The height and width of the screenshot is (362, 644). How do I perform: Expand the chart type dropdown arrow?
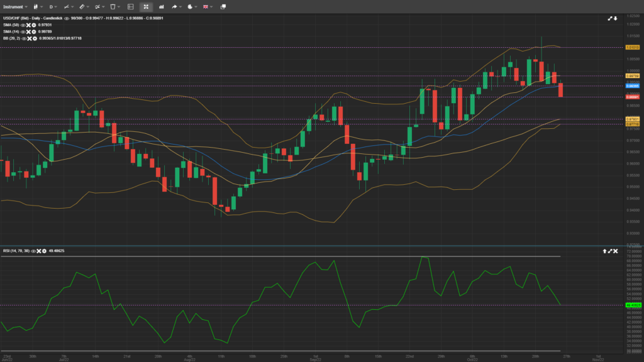pos(42,7)
